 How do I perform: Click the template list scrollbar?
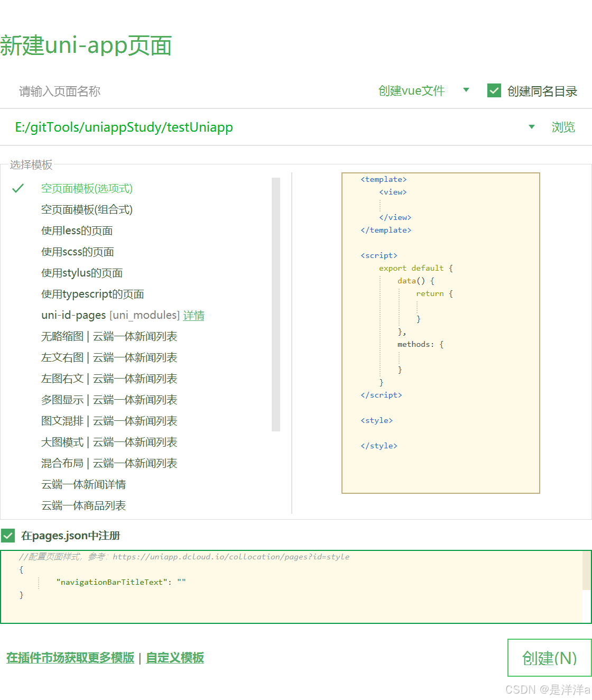275,305
